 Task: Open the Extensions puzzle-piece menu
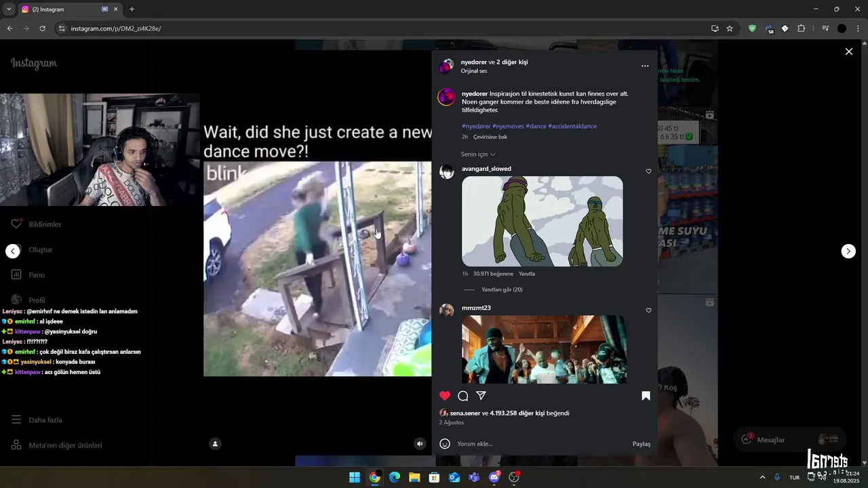(802, 28)
